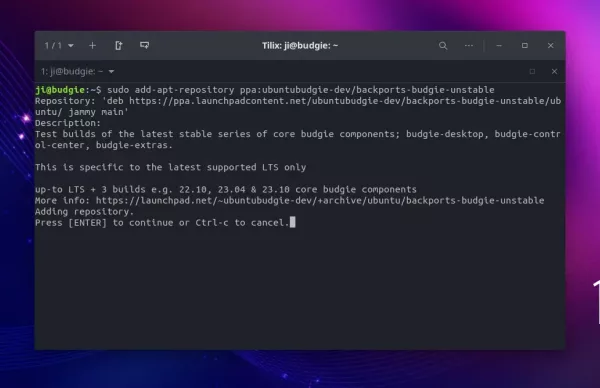
Task: Click the 'This is specific to the latest supported LTS only' line
Action: 171,167
